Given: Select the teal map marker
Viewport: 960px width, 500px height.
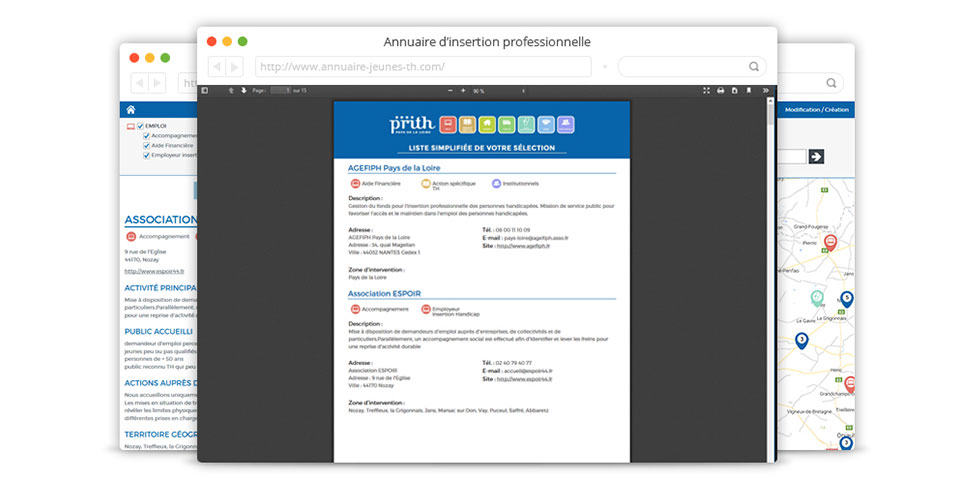Looking at the screenshot, I should [x=817, y=298].
